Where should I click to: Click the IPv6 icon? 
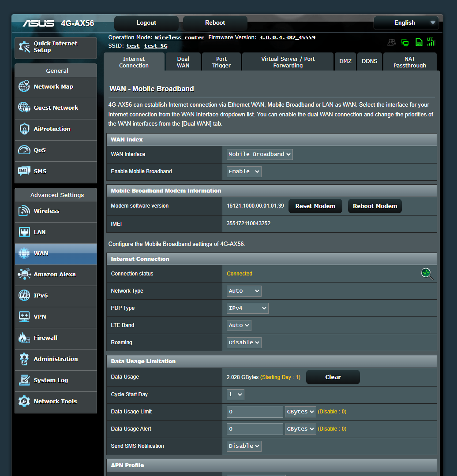click(x=24, y=295)
